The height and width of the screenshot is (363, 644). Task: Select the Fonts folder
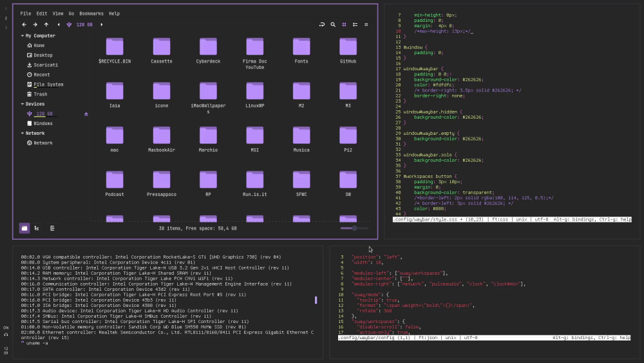(301, 51)
